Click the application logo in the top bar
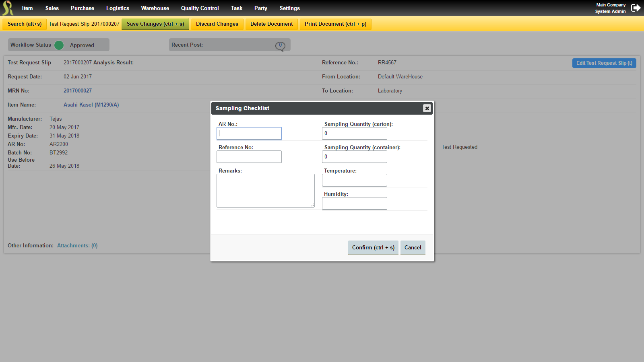Viewport: 644px width, 362px height. coord(7,8)
